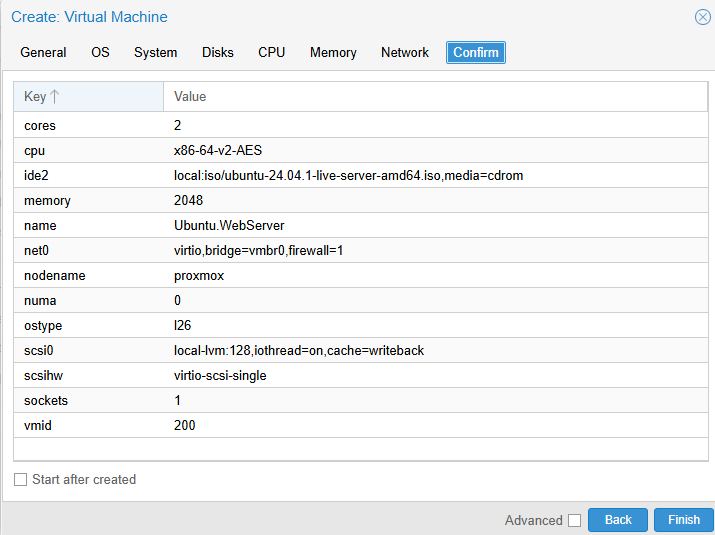Select the Confirm tab
The image size is (715, 535).
click(x=476, y=52)
